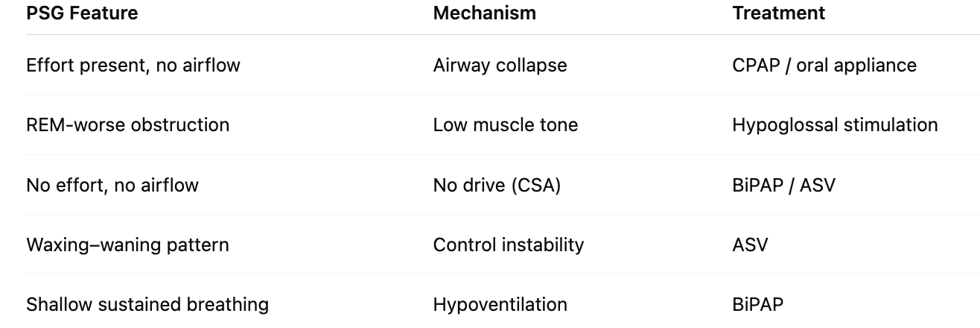Select the "Airway collapse" mechanism cell

[x=500, y=65]
